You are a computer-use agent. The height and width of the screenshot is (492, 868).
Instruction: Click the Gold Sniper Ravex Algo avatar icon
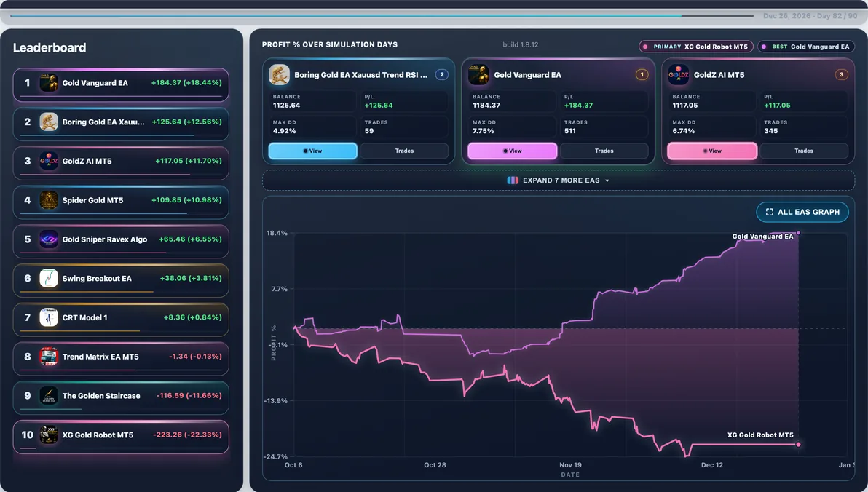[49, 239]
